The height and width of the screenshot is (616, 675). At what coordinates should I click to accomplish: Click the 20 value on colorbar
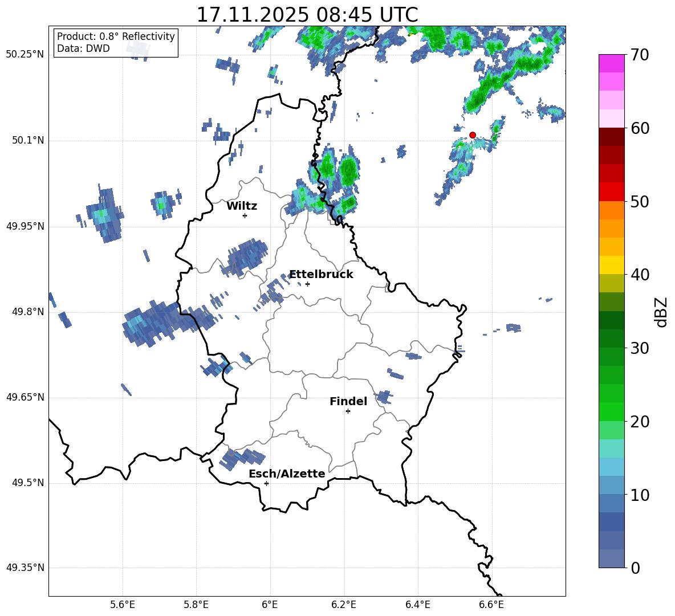coord(640,422)
